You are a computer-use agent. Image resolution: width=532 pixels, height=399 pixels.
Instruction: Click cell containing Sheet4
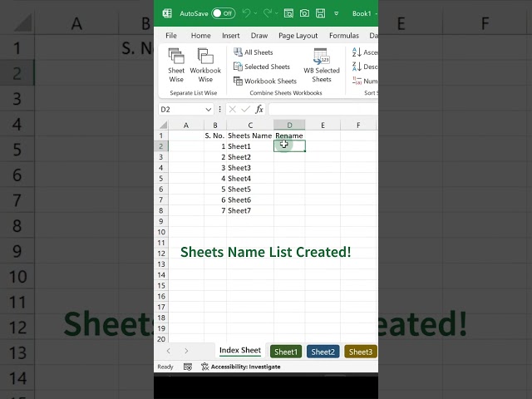[250, 179]
